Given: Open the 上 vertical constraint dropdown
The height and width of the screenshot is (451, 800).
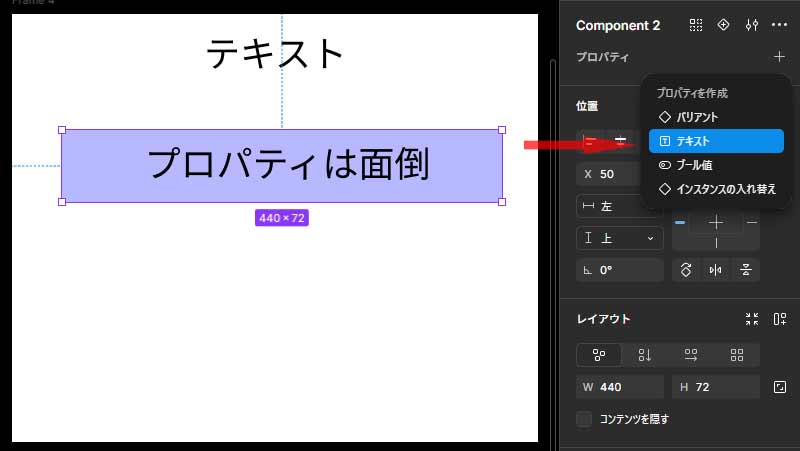Looking at the screenshot, I should pos(620,239).
